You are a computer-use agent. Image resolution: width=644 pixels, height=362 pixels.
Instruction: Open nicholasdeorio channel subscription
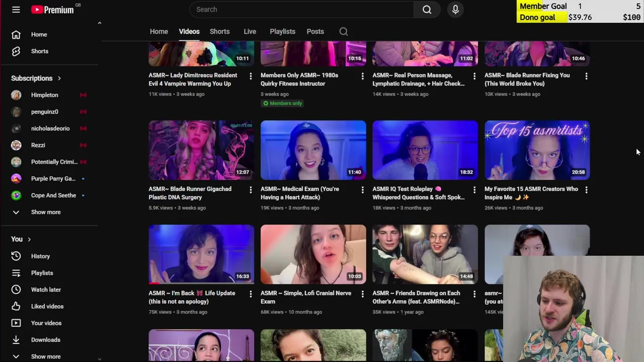pyautogui.click(x=49, y=128)
